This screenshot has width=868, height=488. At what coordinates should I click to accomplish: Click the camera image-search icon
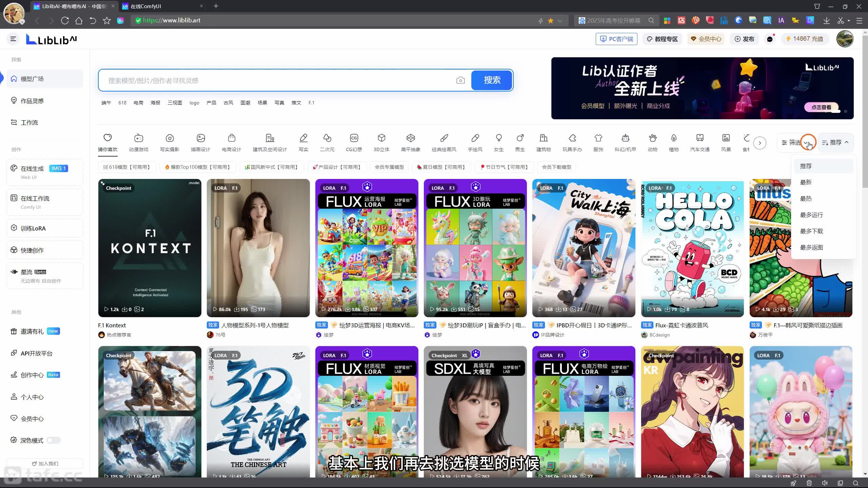[x=460, y=80]
